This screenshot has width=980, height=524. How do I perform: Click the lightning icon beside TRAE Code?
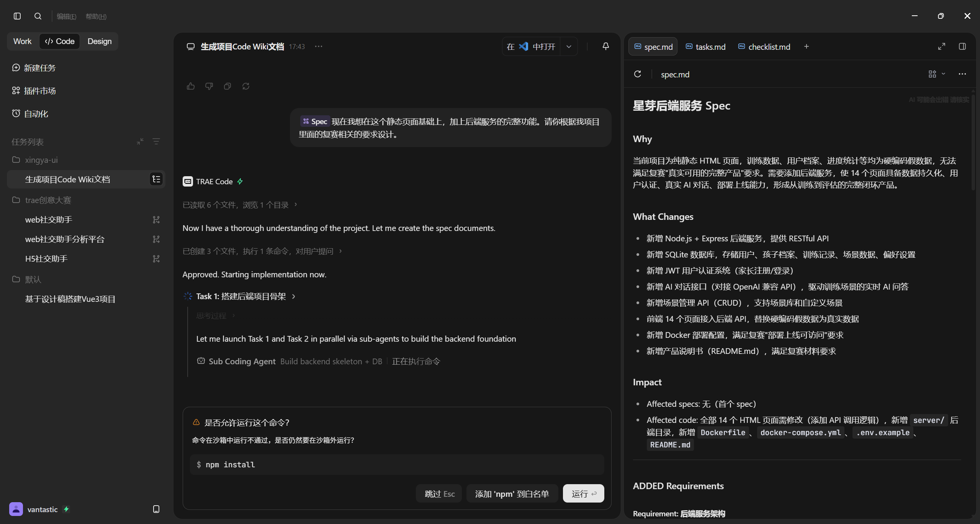click(x=240, y=181)
